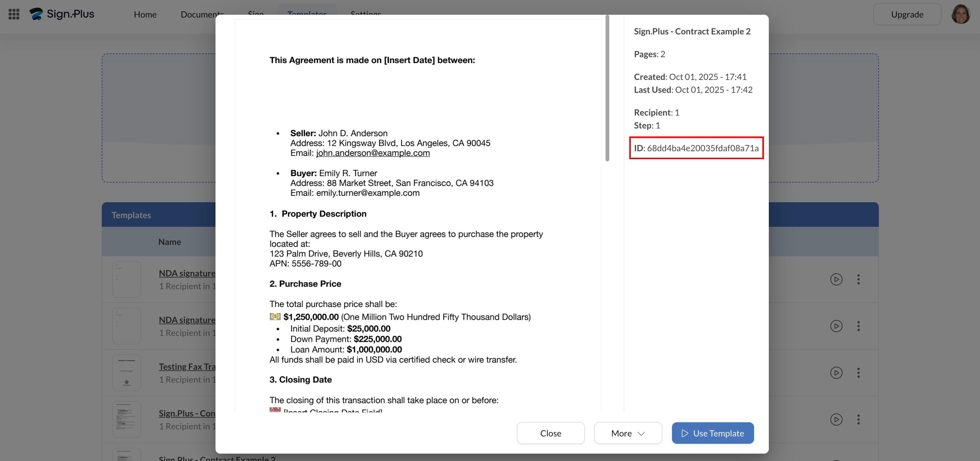Image resolution: width=980 pixels, height=461 pixels.
Task: Click the Buyer: Emily R. Turner line
Action: coord(334,173)
